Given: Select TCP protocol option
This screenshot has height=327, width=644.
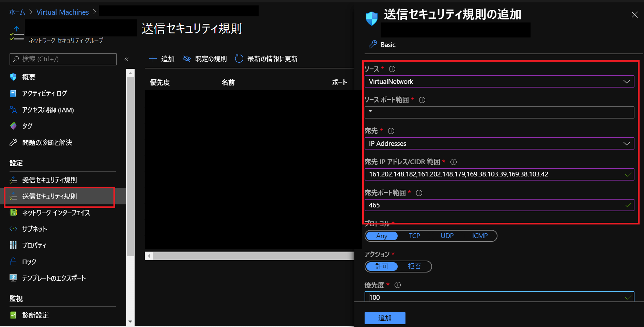Looking at the screenshot, I should pos(414,236).
